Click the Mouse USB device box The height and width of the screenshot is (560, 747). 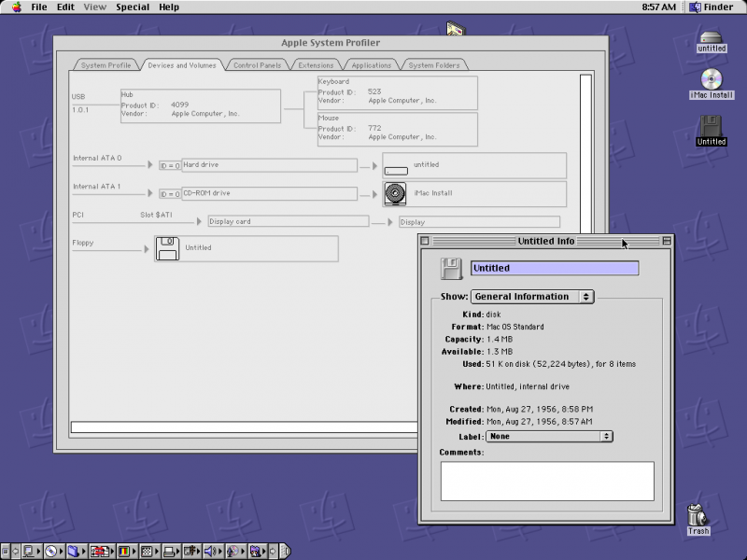(x=398, y=130)
